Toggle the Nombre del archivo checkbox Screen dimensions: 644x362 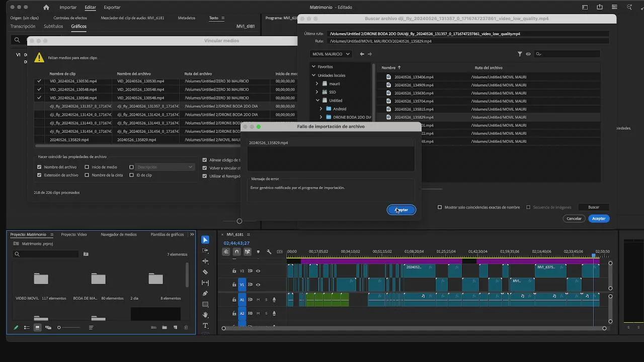click(x=39, y=167)
